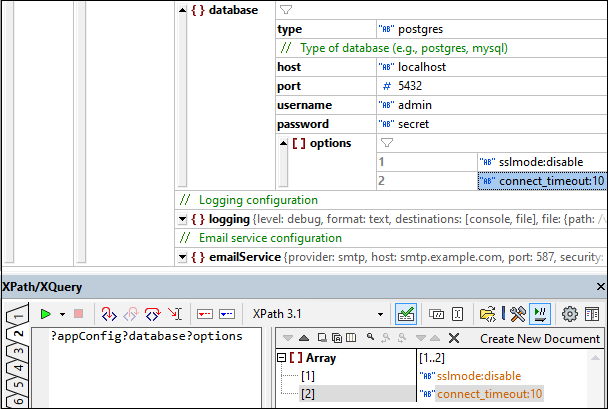Click the hammer and wrench tools icon

coord(517,314)
